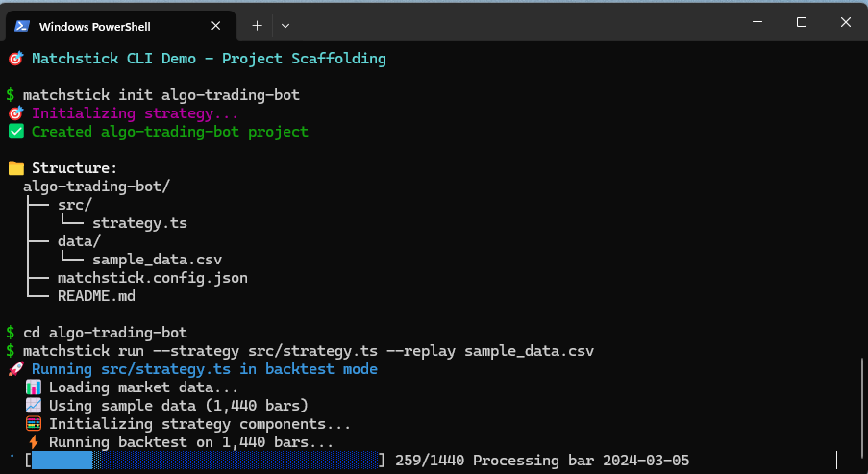The image size is (868, 474).
Task: Select the Windows PowerShell tab
Action: pyautogui.click(x=121, y=26)
